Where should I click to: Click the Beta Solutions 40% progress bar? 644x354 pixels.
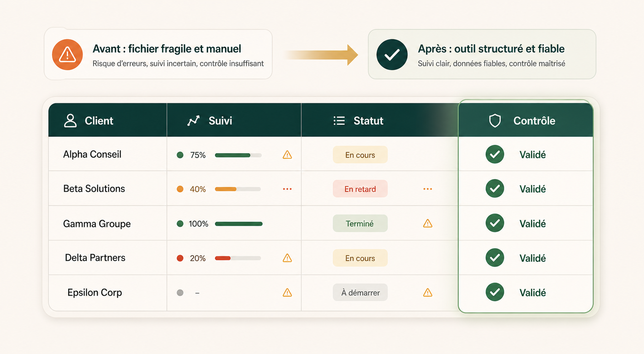coord(238,189)
